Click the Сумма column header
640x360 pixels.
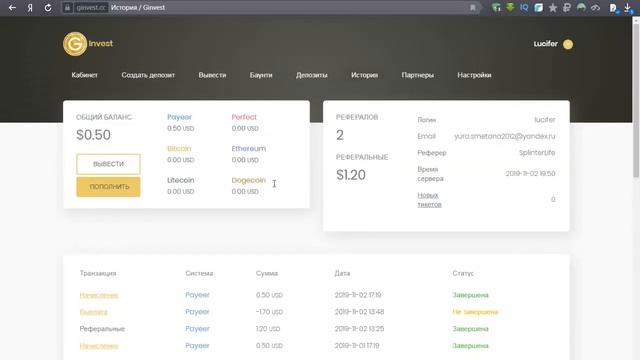click(x=267, y=273)
